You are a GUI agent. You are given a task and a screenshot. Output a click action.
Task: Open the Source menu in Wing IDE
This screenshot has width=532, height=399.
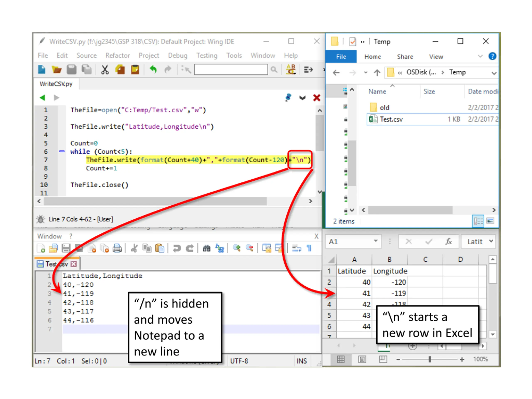[87, 55]
